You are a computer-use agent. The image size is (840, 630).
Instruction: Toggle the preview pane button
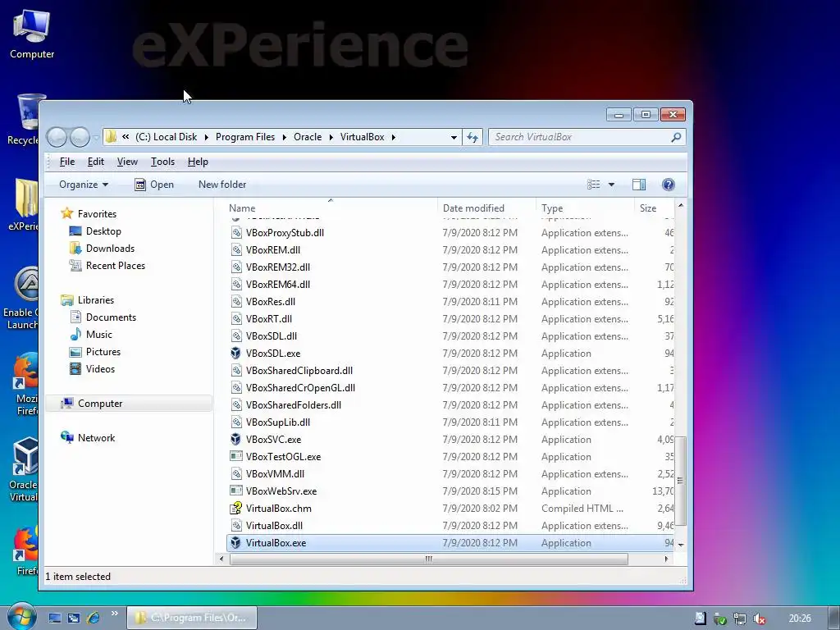[x=638, y=185]
